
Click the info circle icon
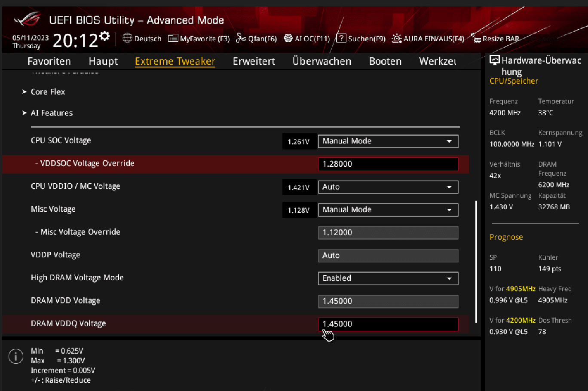click(x=16, y=356)
